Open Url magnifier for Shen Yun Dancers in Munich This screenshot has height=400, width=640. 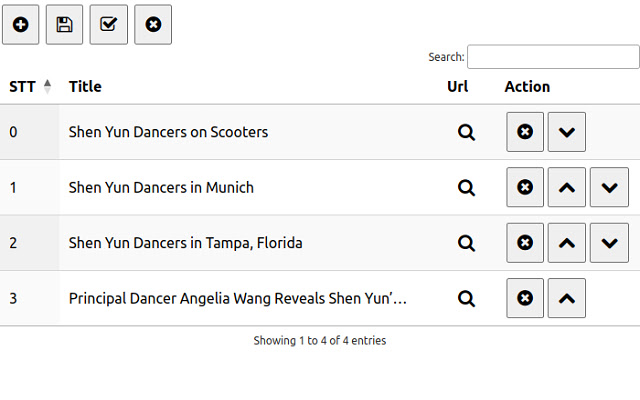tap(466, 188)
